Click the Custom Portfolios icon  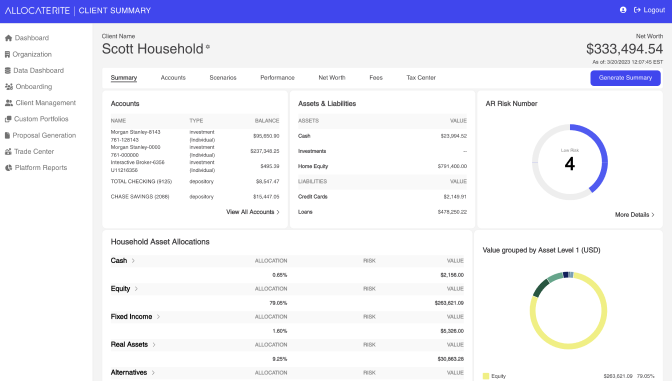click(8, 119)
